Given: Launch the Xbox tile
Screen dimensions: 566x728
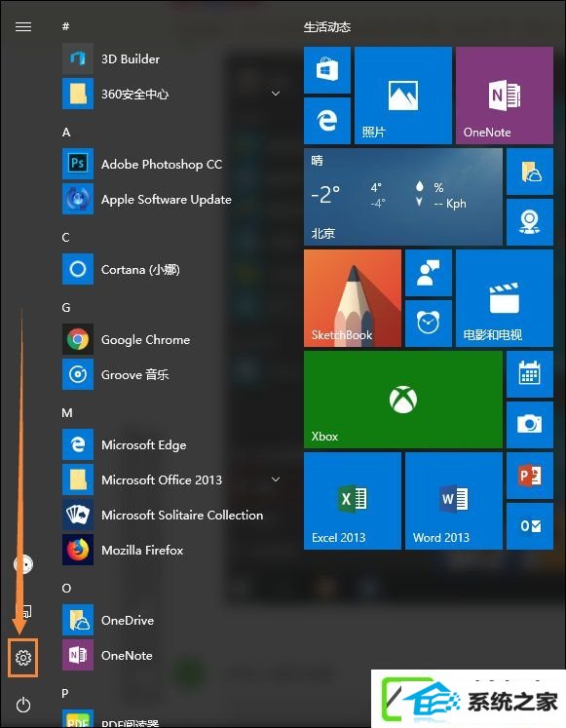Looking at the screenshot, I should [403, 400].
